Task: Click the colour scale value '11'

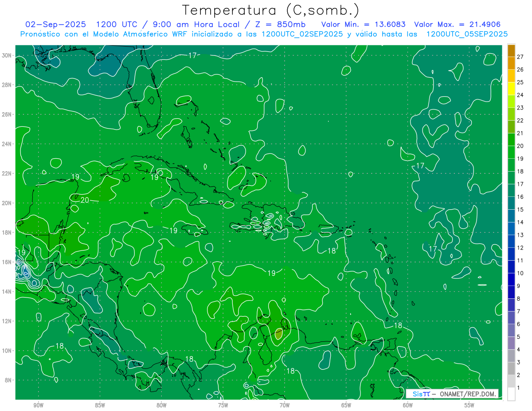Action: coord(520,260)
